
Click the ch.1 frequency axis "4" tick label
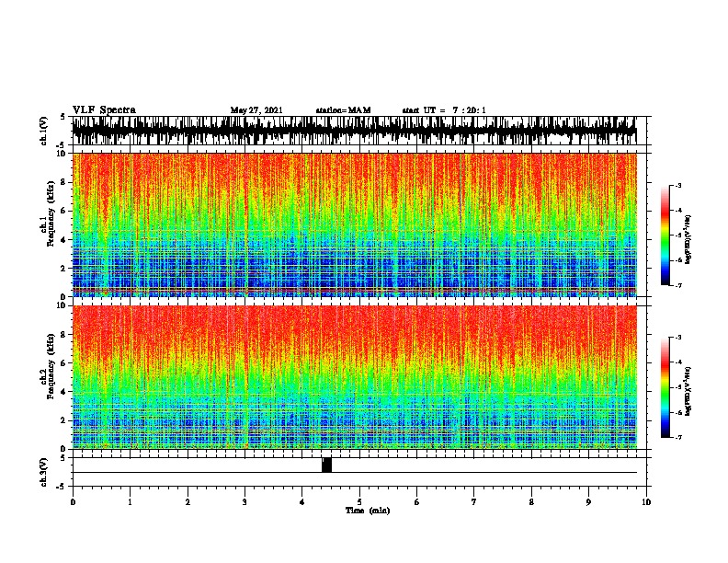coord(63,240)
